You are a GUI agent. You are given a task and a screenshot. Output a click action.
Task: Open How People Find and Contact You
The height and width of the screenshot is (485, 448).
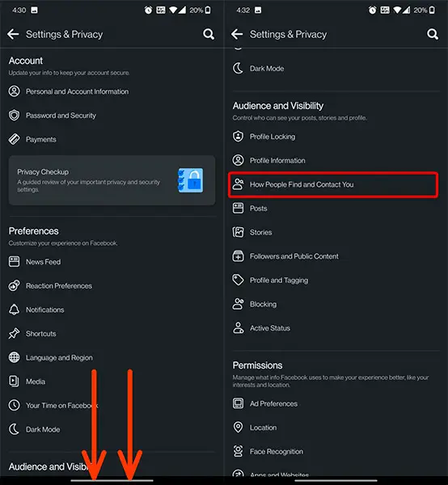(333, 184)
